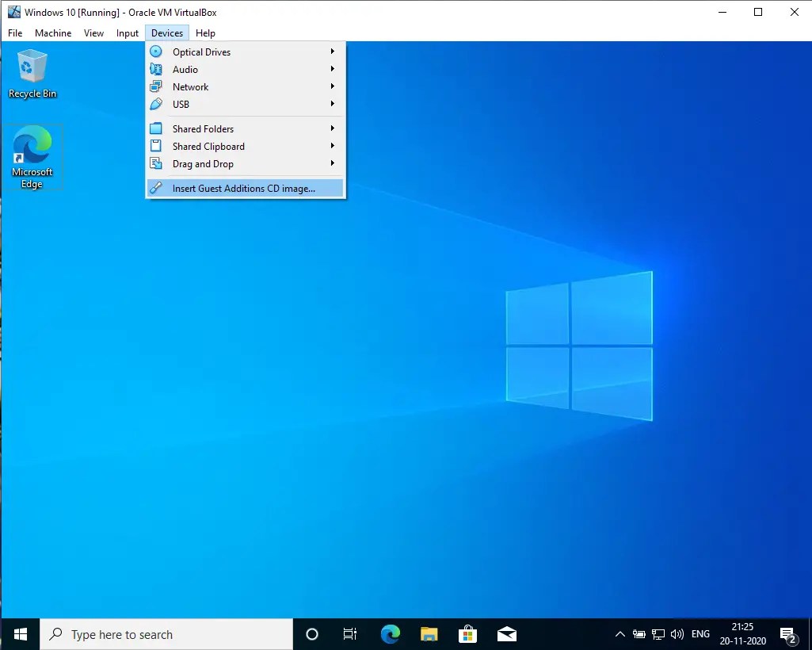Screen dimensions: 812x650
Task: Expand the Optical Drives submenu arrow
Action: coord(334,51)
